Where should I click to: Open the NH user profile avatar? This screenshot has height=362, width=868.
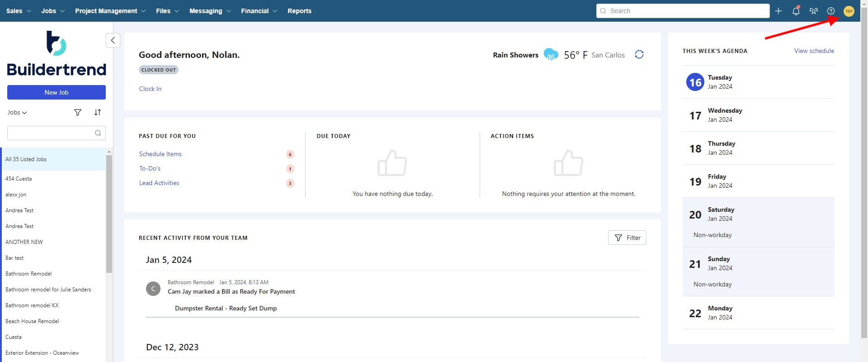coord(849,11)
